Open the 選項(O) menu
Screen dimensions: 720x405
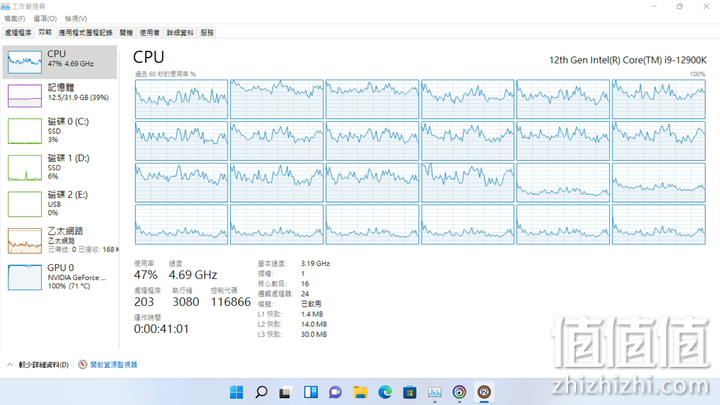45,18
